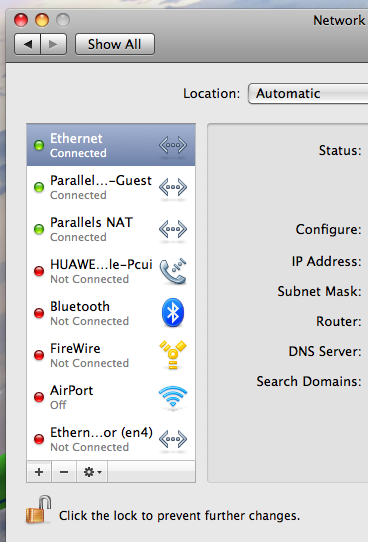This screenshot has height=542, width=368.
Task: Open the gear action menu
Action: (x=92, y=471)
